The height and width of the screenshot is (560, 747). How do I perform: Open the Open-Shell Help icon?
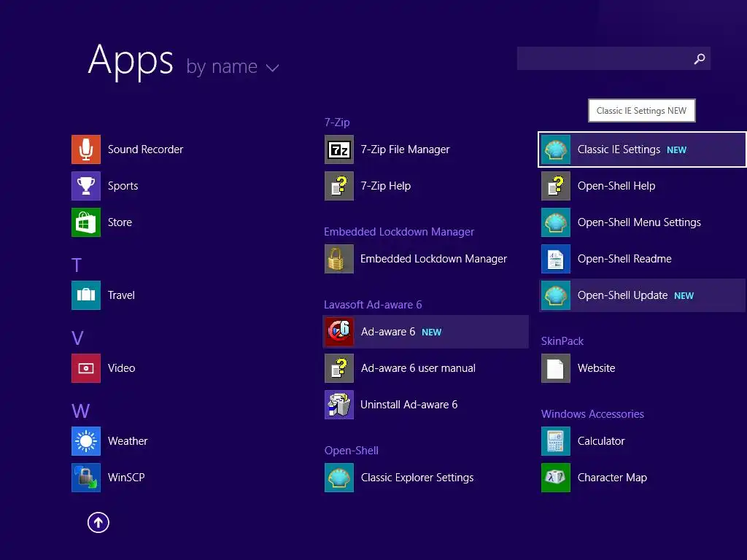(x=555, y=186)
